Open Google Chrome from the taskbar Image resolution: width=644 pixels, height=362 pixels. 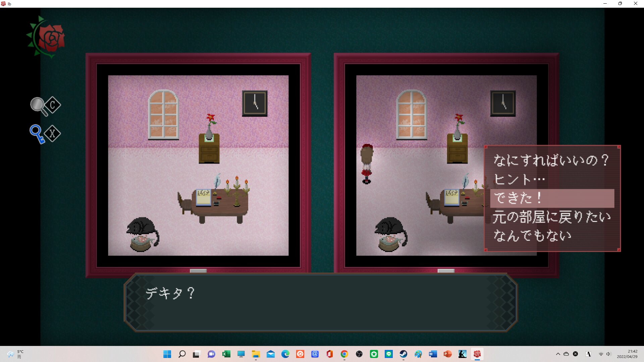(x=344, y=354)
